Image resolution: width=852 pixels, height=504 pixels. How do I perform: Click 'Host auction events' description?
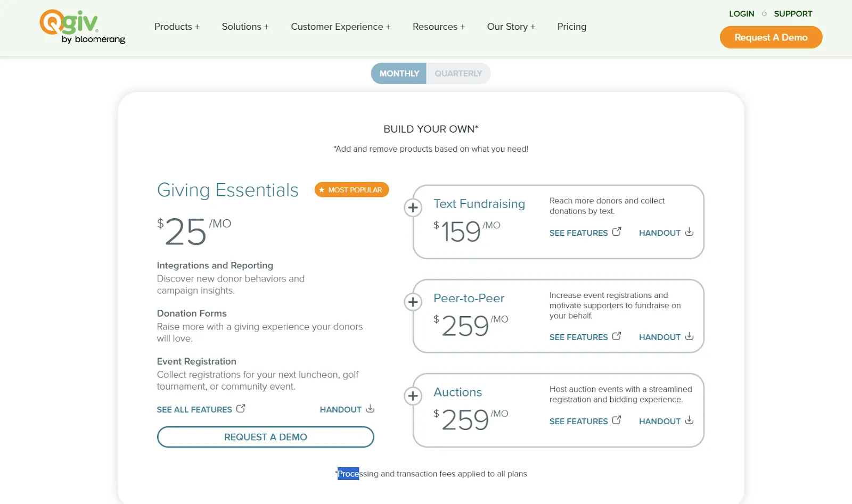pyautogui.click(x=620, y=394)
